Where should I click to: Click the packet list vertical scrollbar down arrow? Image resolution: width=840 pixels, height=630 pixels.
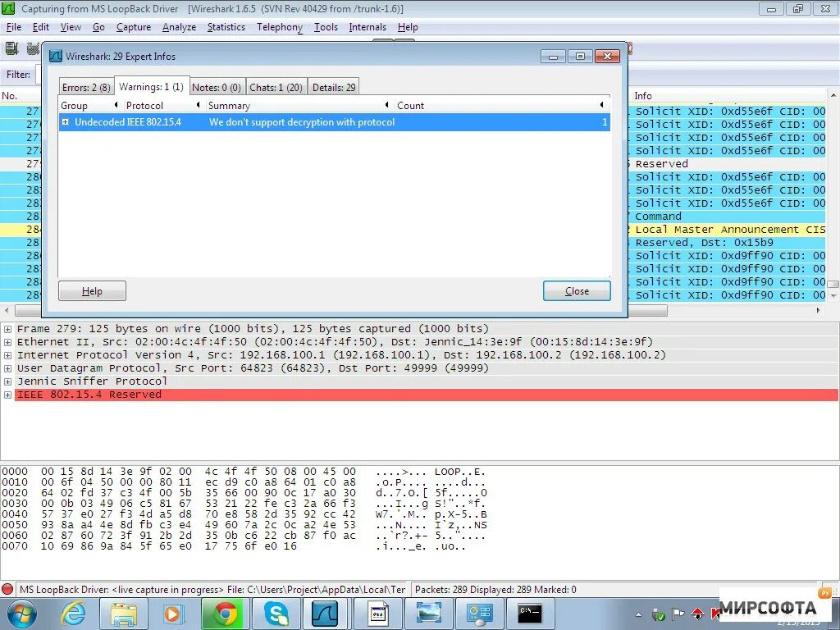click(x=833, y=295)
